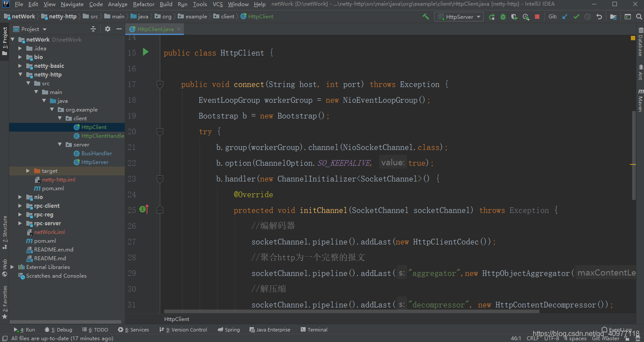Click the green run arrow beside line 15
The width and height of the screenshot is (644, 342).
coord(146,52)
